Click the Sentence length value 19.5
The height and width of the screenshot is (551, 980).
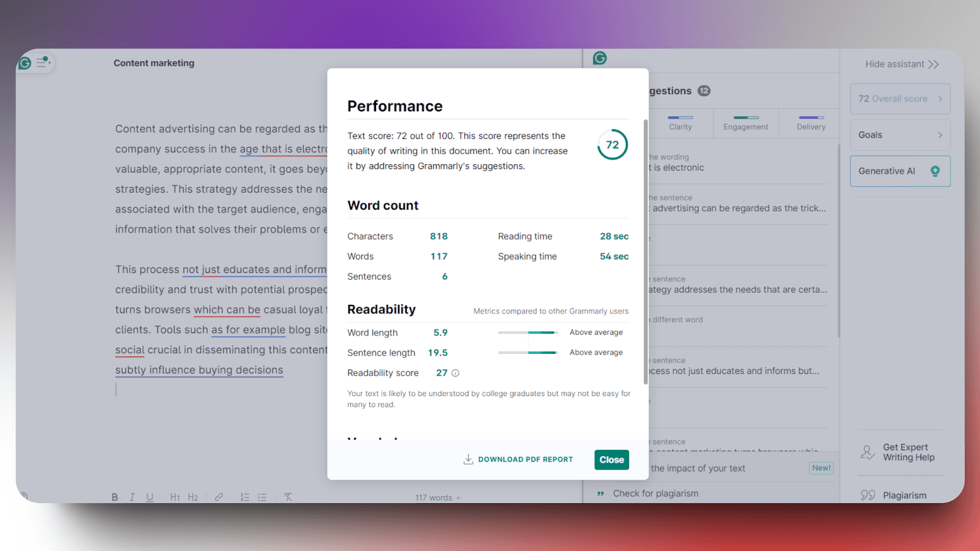point(437,353)
